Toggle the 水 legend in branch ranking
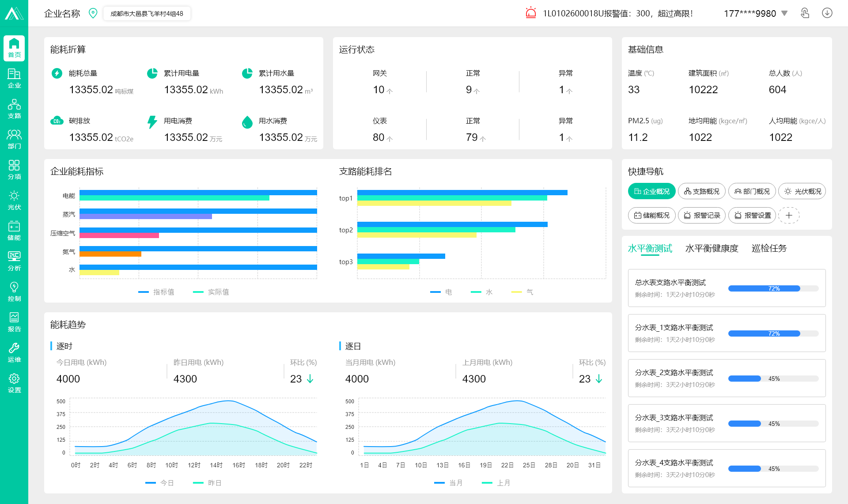 482,292
